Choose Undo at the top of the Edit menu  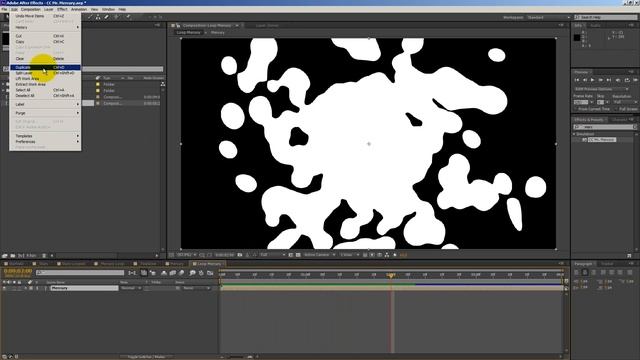(45, 16)
